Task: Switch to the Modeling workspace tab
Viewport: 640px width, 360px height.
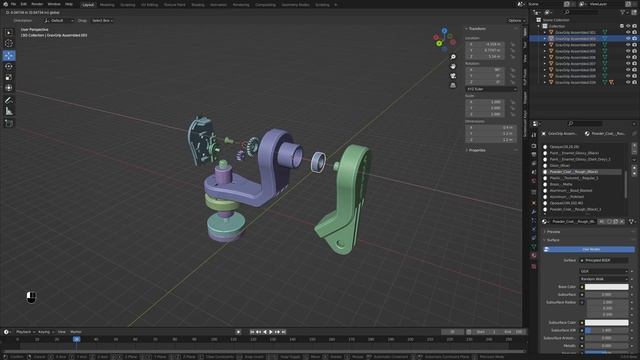Action: (107, 5)
